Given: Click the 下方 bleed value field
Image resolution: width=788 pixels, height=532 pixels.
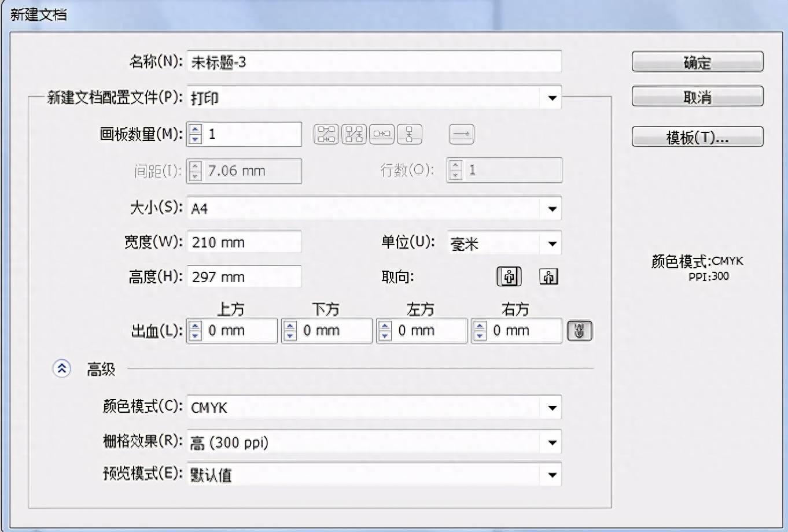Looking at the screenshot, I should click(335, 331).
